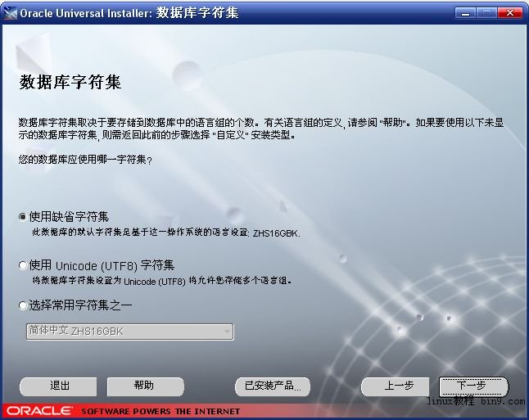Open the 简体中文 ZHS16GBK character set dropdown
Image resolution: width=529 pixels, height=420 pixels.
130,332
